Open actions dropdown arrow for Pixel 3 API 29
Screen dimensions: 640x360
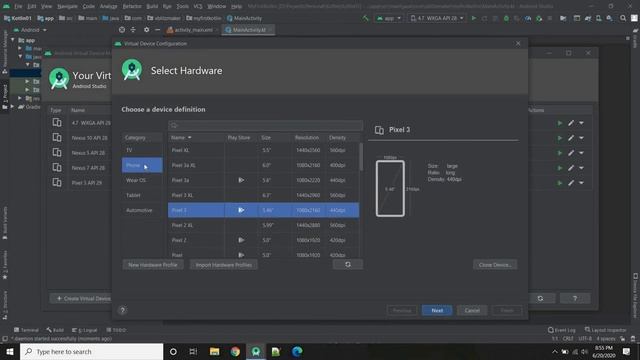tap(582, 183)
